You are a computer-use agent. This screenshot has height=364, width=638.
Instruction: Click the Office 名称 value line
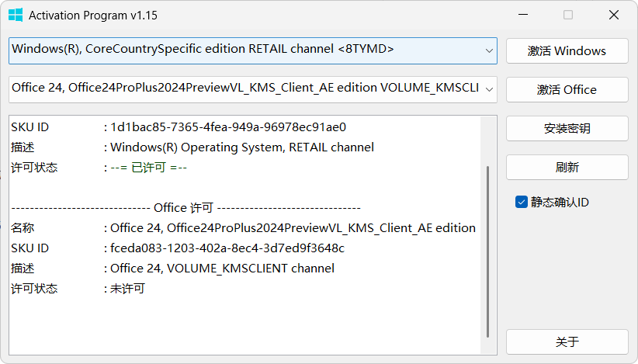293,228
